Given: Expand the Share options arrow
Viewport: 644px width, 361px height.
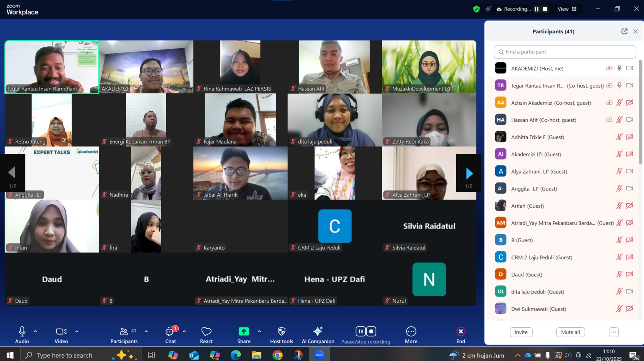Looking at the screenshot, I should [x=259, y=331].
